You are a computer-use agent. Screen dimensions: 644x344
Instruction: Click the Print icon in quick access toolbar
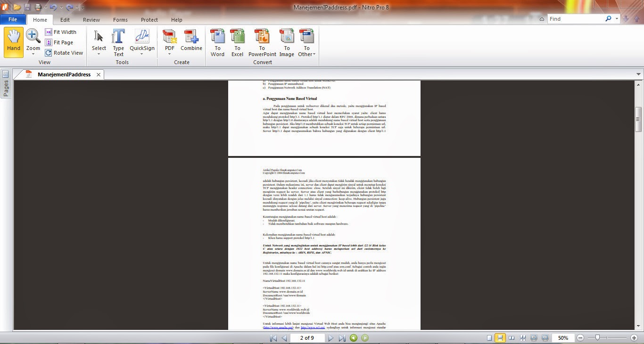click(38, 7)
